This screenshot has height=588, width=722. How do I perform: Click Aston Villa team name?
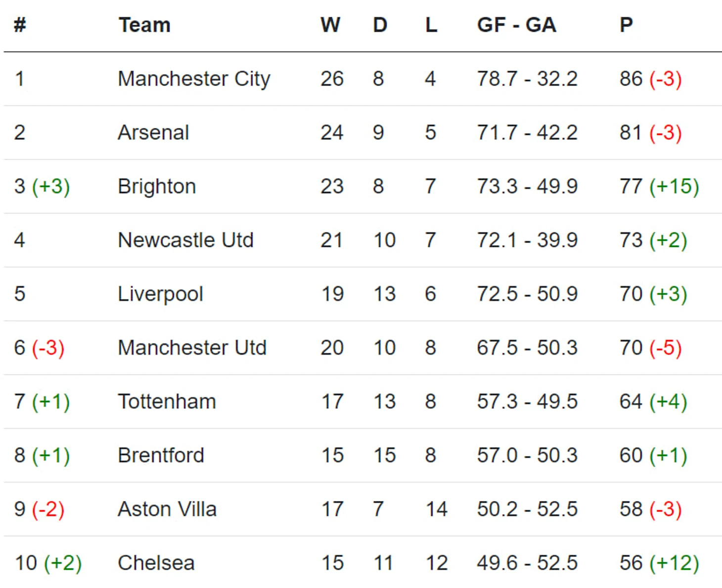click(168, 509)
